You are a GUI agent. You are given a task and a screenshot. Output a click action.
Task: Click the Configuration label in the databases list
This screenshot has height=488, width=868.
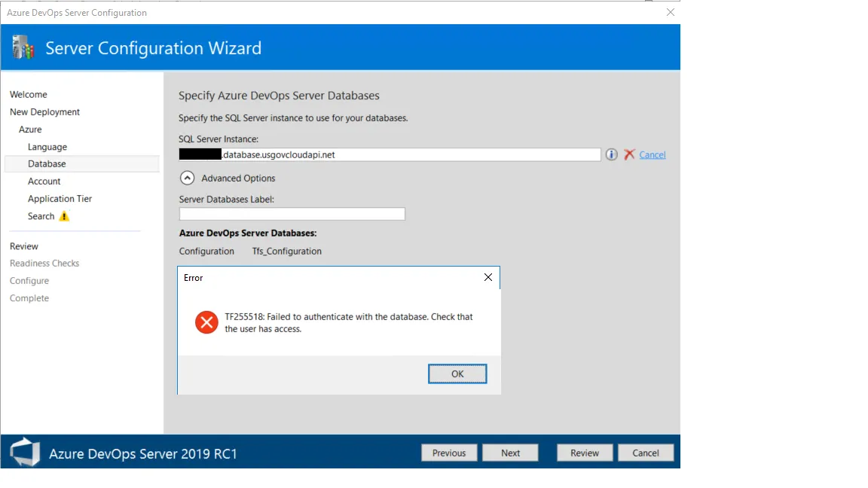point(206,252)
